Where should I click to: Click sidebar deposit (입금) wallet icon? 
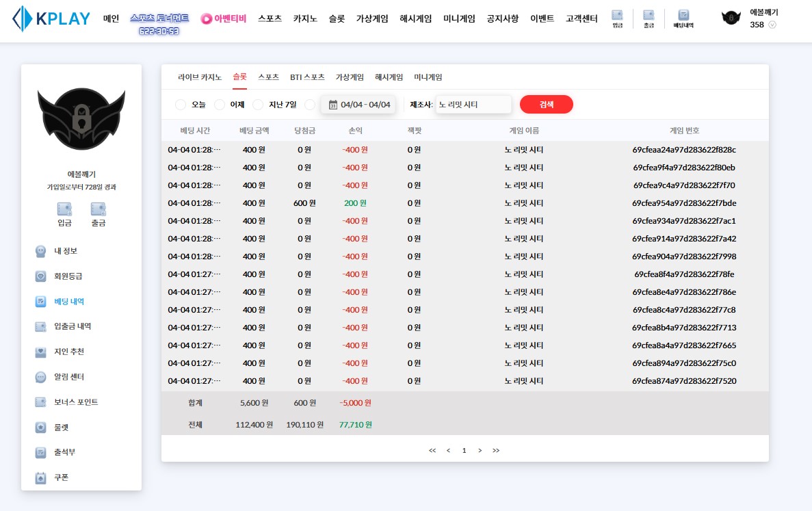pos(64,209)
